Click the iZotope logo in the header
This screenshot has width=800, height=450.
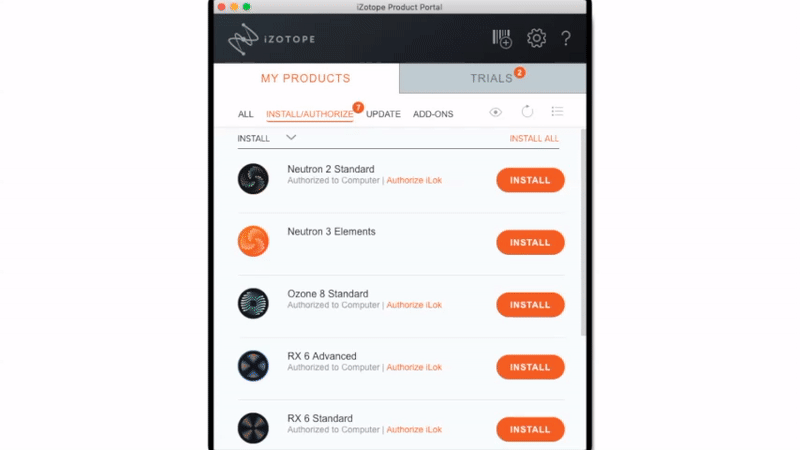tap(271, 39)
